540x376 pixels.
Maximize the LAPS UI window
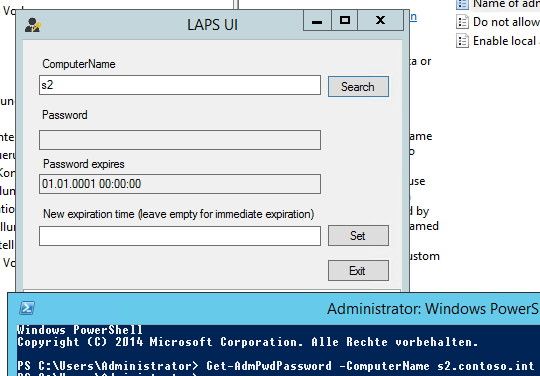tap(345, 21)
